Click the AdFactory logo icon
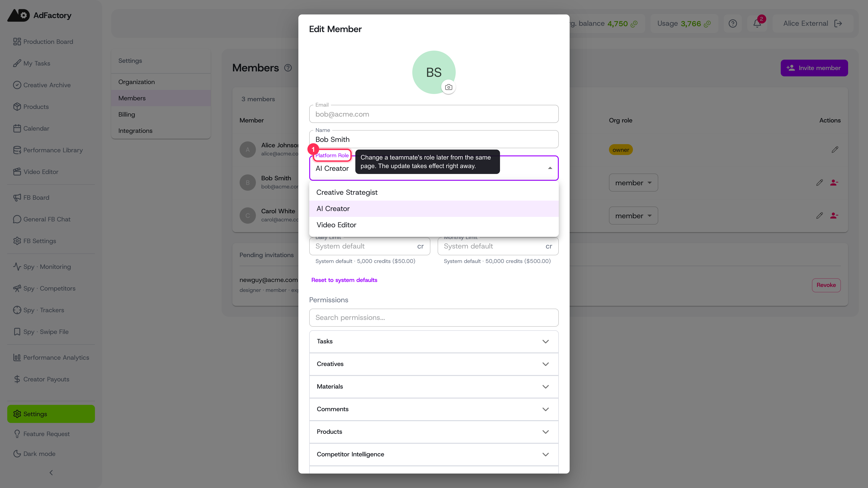Screen dimensions: 868x488 [x=19, y=16]
